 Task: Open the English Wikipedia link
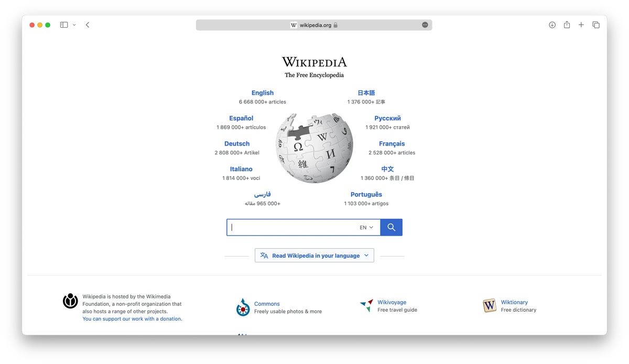(x=262, y=93)
